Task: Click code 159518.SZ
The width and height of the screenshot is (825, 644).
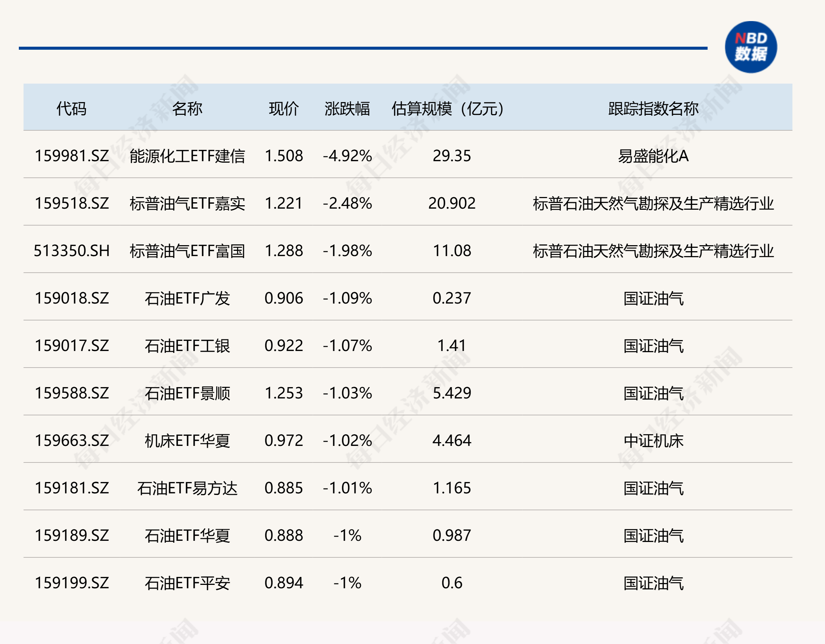Action: [72, 204]
